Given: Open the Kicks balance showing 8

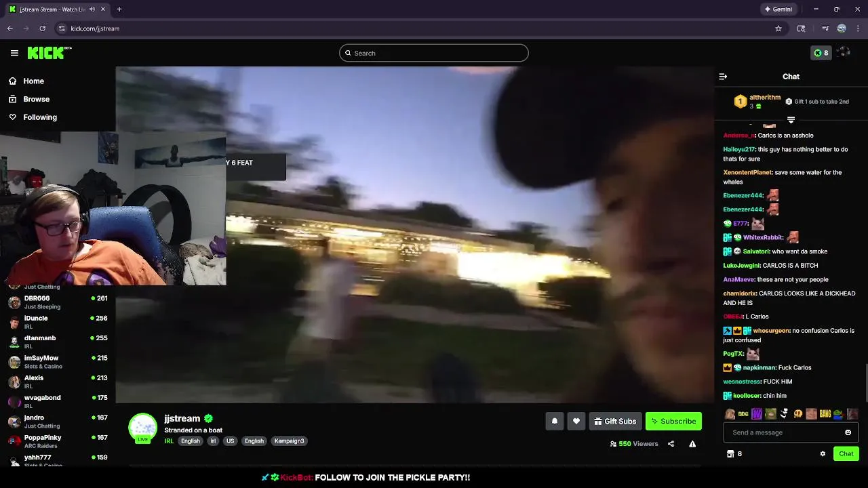Looking at the screenshot, I should point(821,53).
